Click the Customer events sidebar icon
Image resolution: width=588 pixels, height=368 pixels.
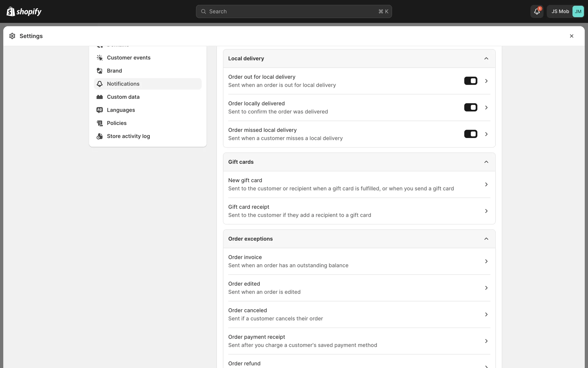(100, 58)
